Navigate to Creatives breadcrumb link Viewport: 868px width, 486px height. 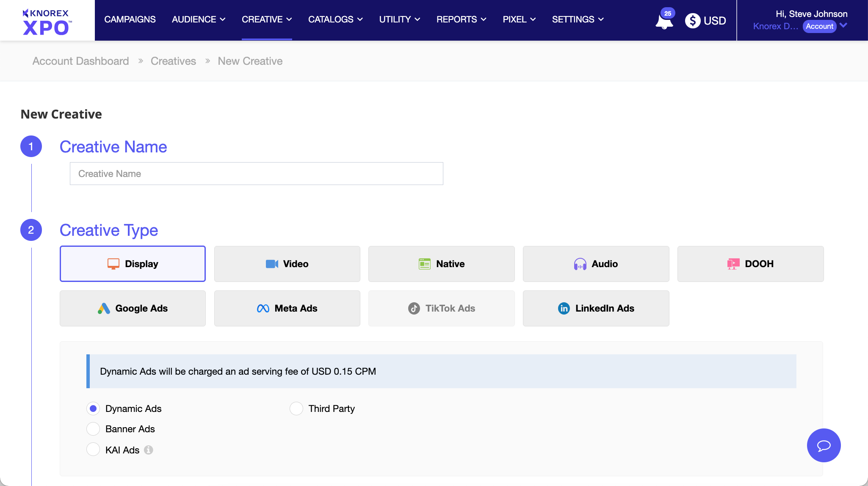tap(173, 61)
